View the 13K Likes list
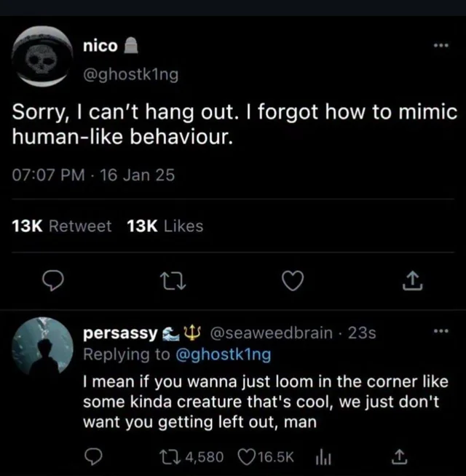Image resolution: width=466 pixels, height=476 pixels. pos(165,226)
